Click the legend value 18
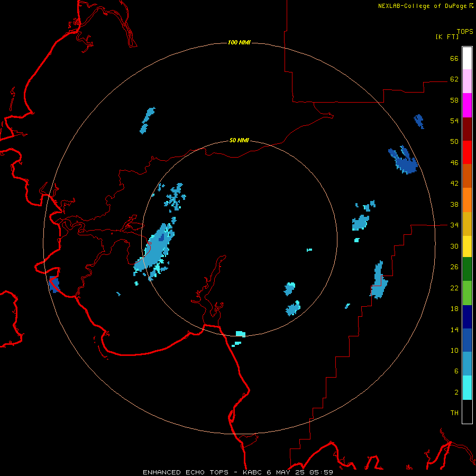 [x=454, y=309]
